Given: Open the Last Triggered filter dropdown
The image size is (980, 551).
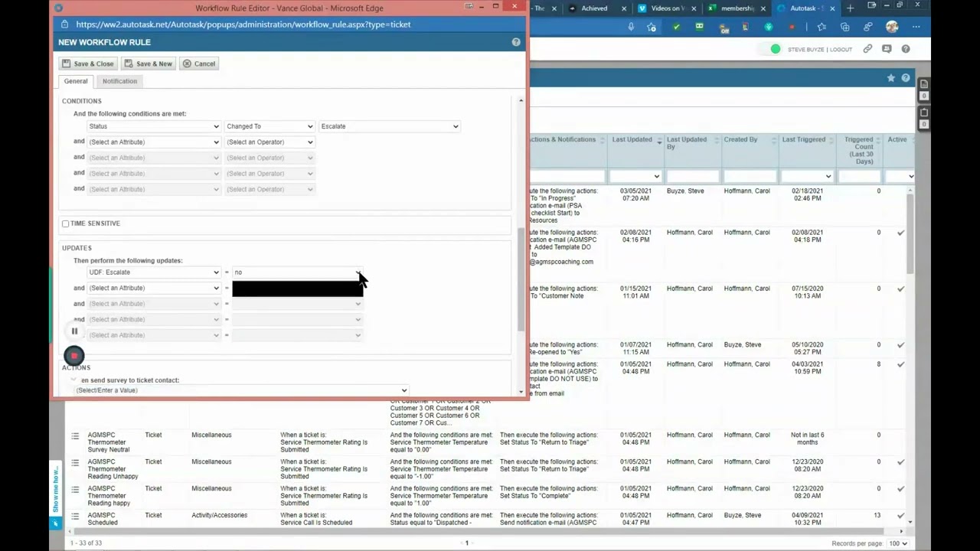Looking at the screenshot, I should (x=807, y=177).
